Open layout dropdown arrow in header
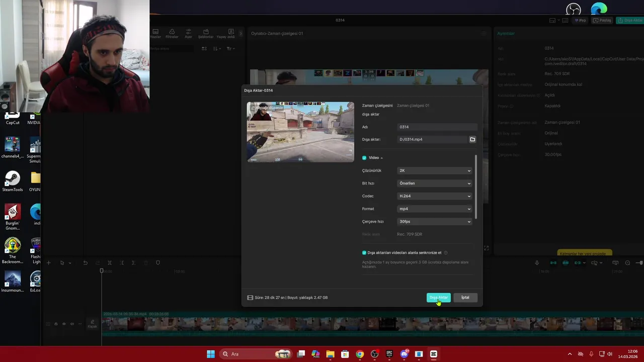Screen dimensions: 644x362 point(558,21)
